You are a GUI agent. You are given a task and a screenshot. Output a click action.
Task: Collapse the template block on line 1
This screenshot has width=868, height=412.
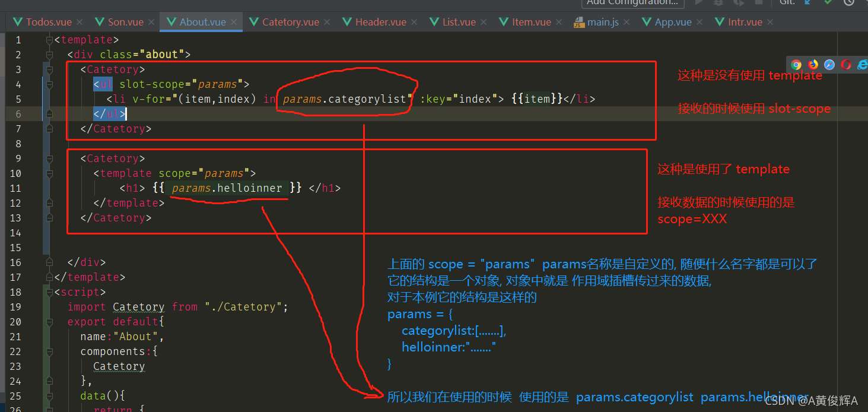point(50,40)
